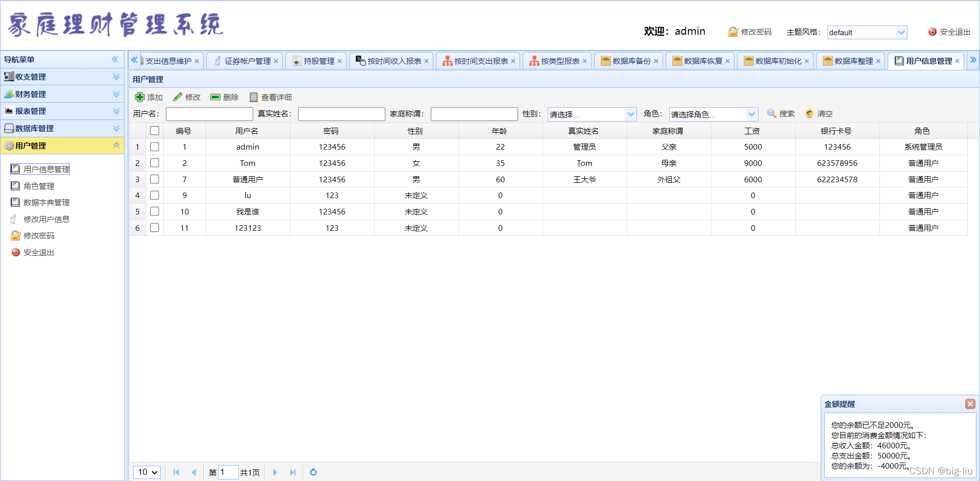
Task: Go to last page of grid
Action: [293, 472]
